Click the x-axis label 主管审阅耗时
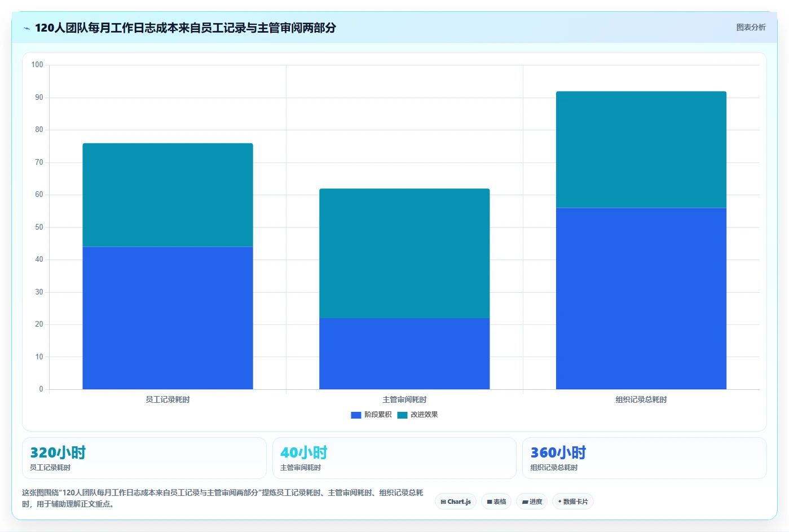789x532 pixels. [x=404, y=399]
